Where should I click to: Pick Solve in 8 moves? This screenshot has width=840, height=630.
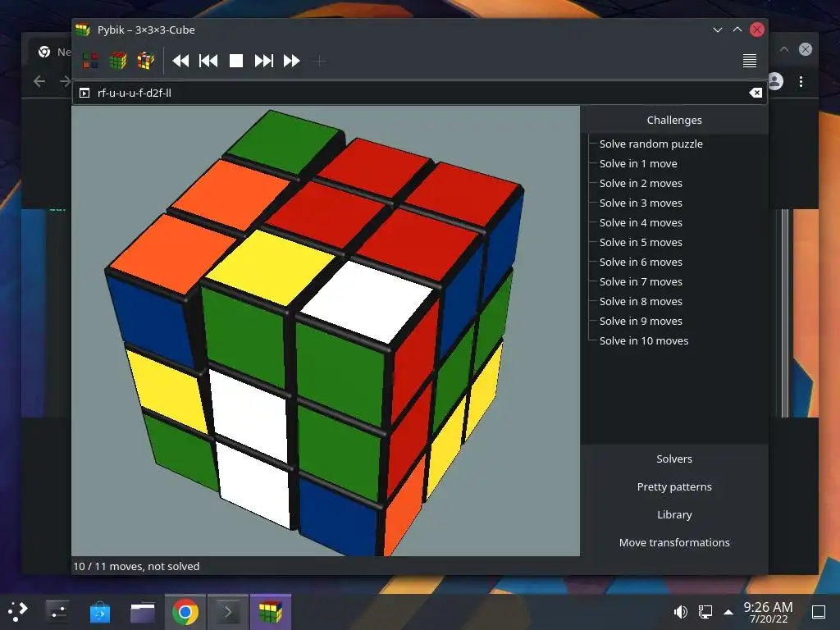[641, 301]
